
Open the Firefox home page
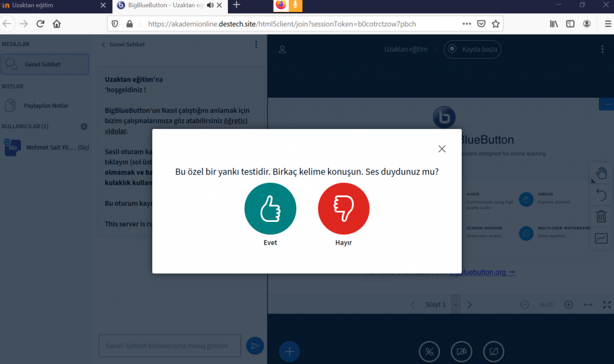57,24
